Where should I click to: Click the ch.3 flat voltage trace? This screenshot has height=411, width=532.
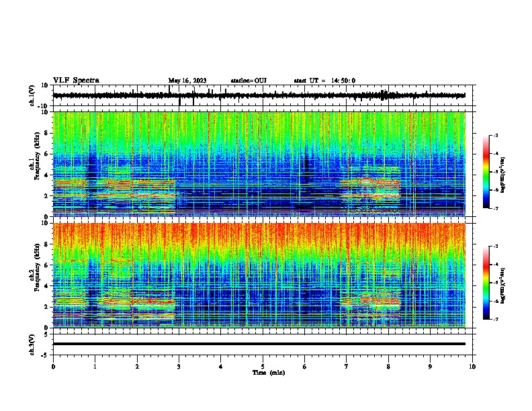point(259,344)
